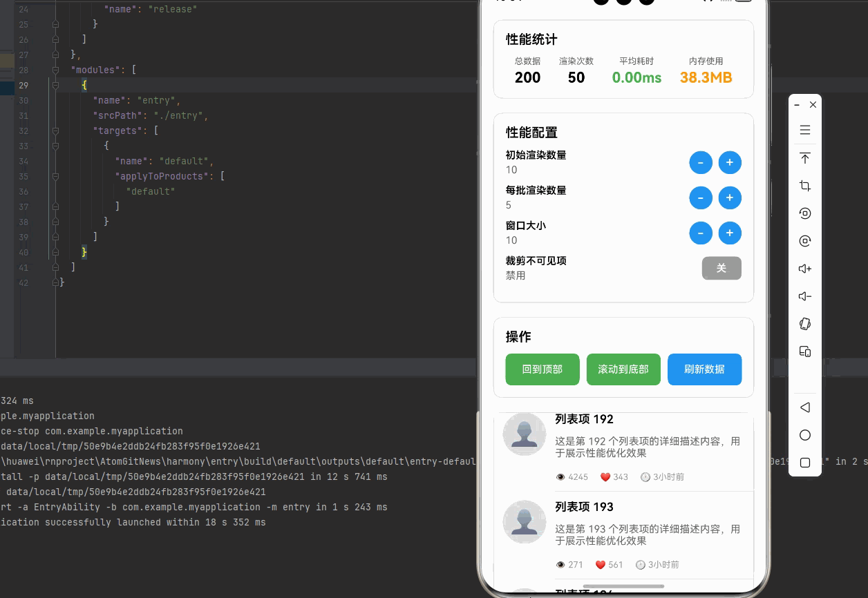
Task: Click the "./entry" string value
Action: (179, 115)
